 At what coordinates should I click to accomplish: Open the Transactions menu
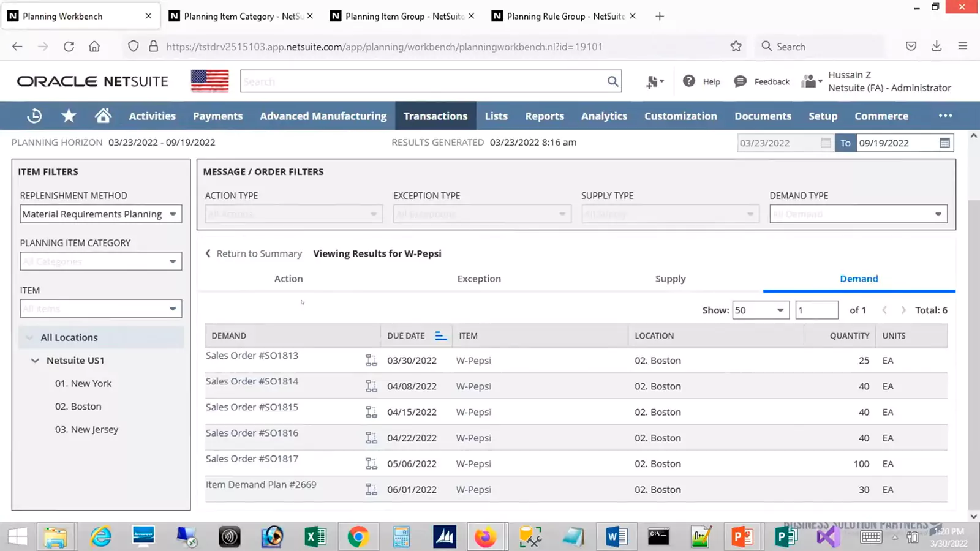click(435, 116)
